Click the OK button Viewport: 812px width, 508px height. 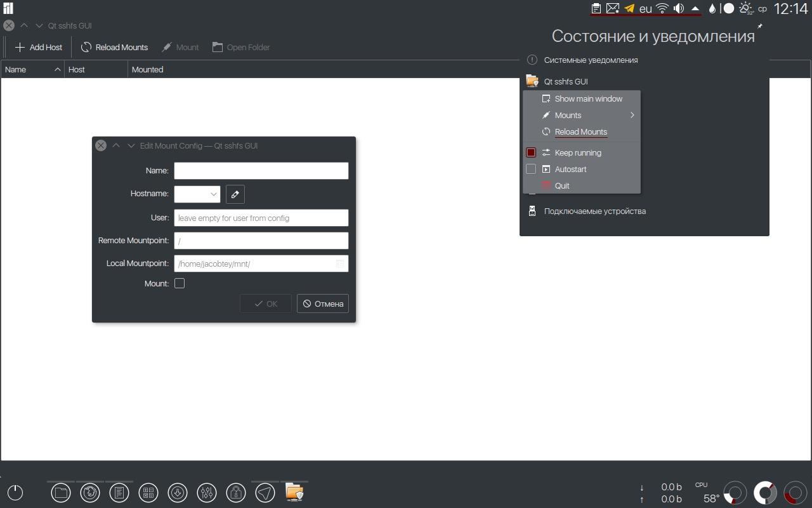click(266, 304)
